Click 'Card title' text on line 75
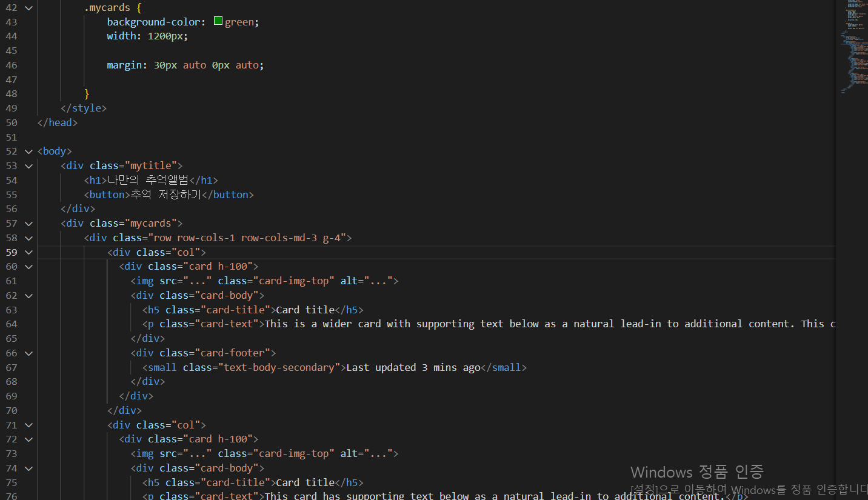 click(x=305, y=482)
